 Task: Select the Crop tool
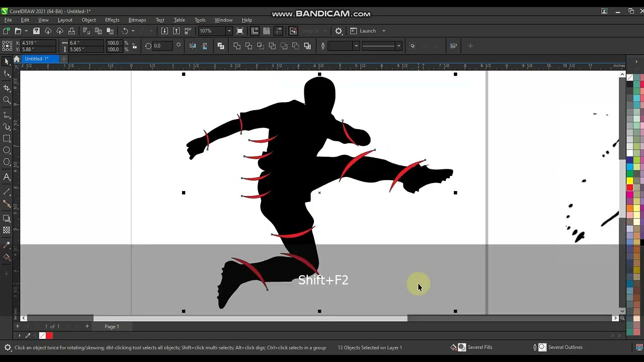[7, 87]
